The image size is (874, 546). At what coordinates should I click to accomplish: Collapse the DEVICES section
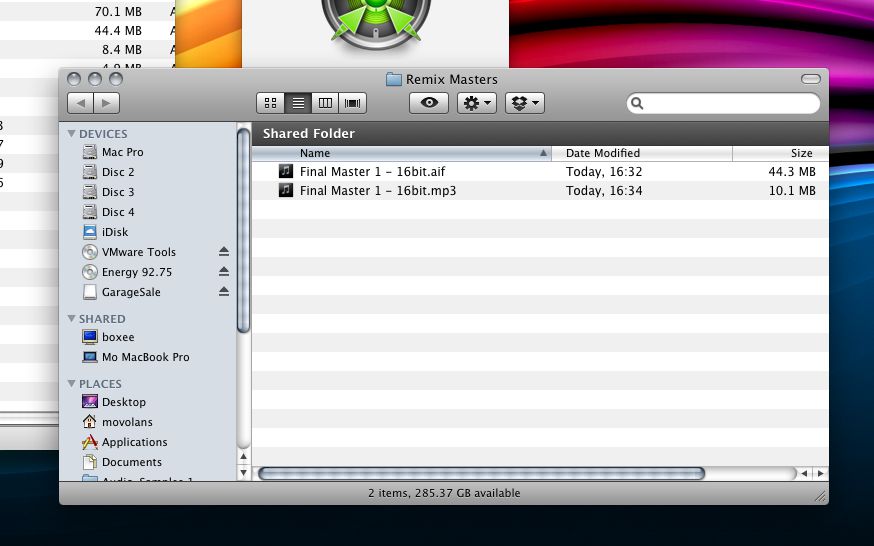pos(71,134)
